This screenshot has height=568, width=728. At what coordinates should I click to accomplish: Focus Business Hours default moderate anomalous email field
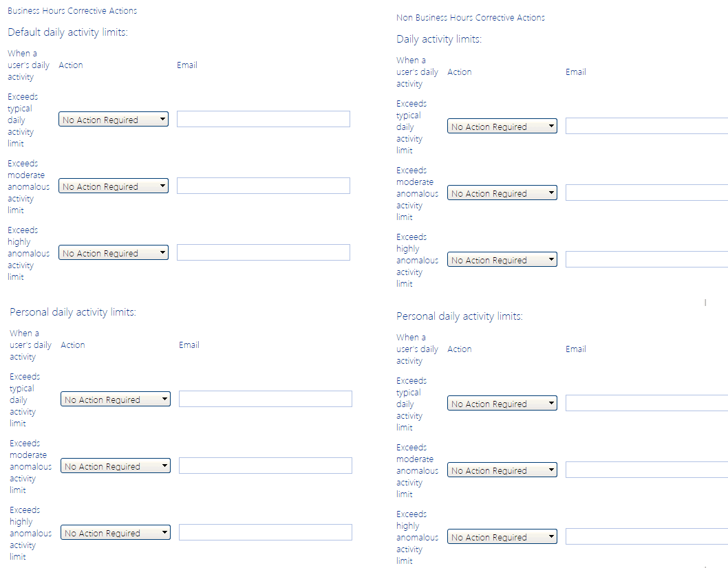pos(264,186)
